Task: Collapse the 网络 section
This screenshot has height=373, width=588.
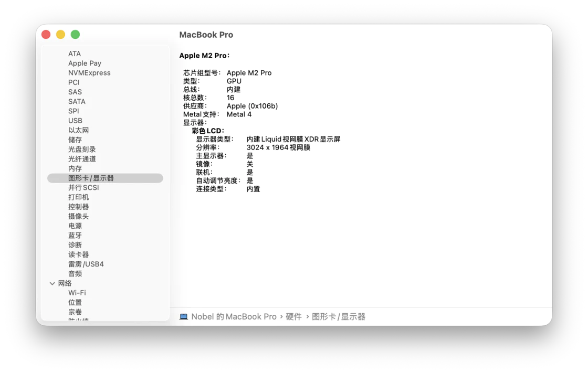Action: pos(52,283)
